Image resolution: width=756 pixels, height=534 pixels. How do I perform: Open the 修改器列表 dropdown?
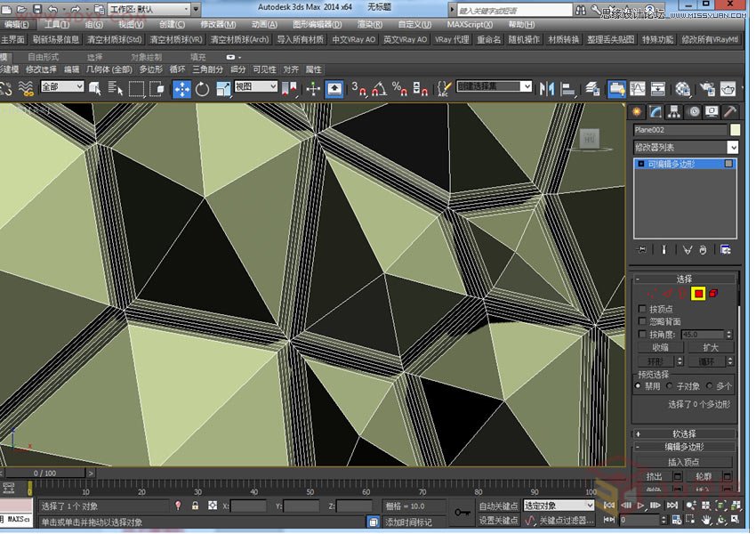click(x=685, y=147)
